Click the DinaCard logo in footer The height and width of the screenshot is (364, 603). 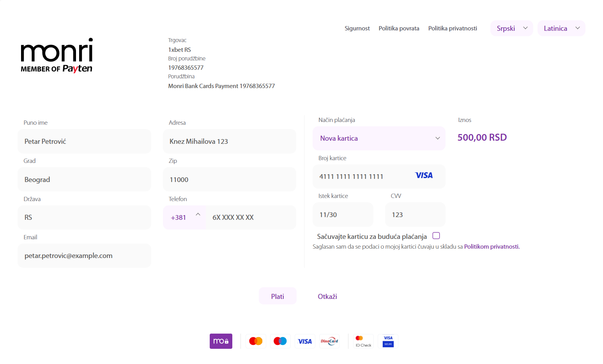(329, 341)
